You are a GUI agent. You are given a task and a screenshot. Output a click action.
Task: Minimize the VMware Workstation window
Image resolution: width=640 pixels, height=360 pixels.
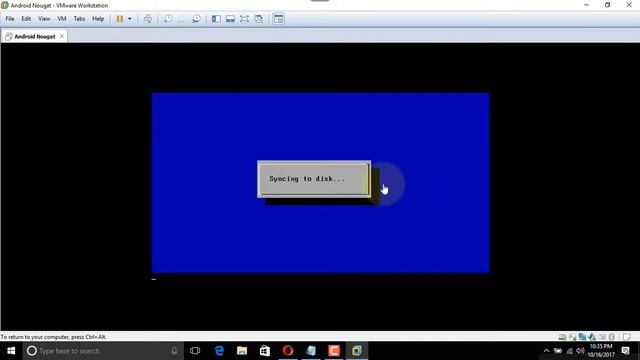(587, 5)
